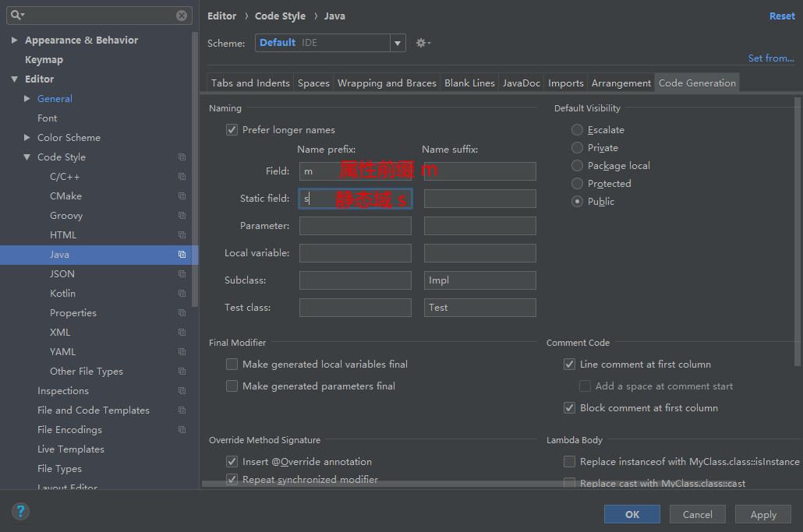Click Code Style in breadcrumb
Screen dimensions: 803x532
tap(280, 16)
